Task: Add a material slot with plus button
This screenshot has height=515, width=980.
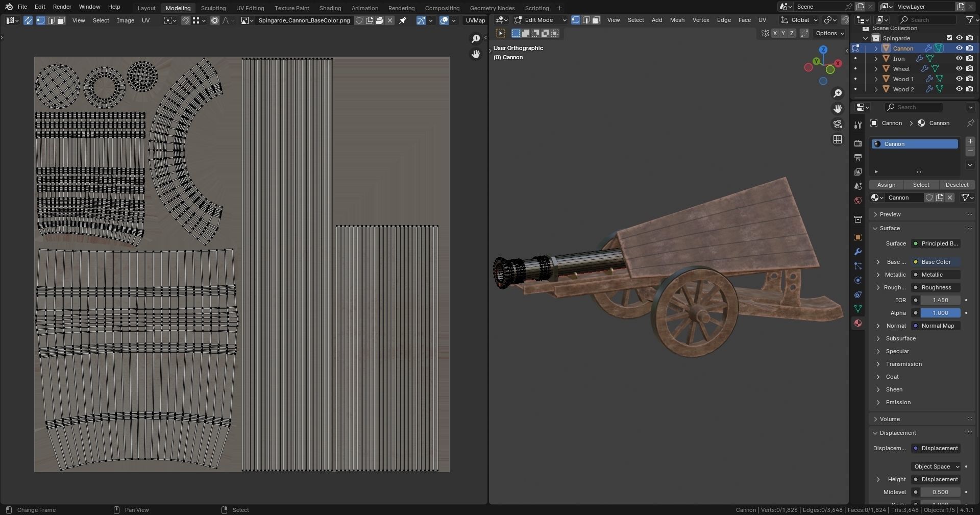Action: click(970, 141)
